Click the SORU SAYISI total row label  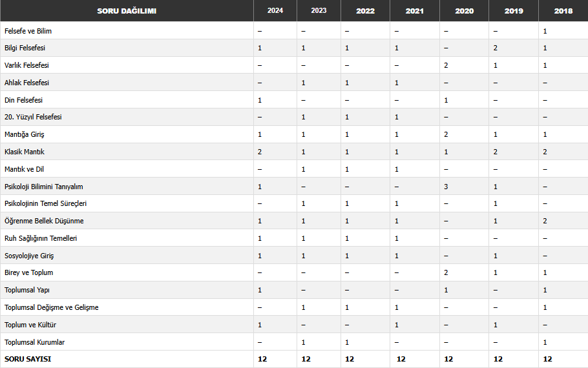point(28,359)
